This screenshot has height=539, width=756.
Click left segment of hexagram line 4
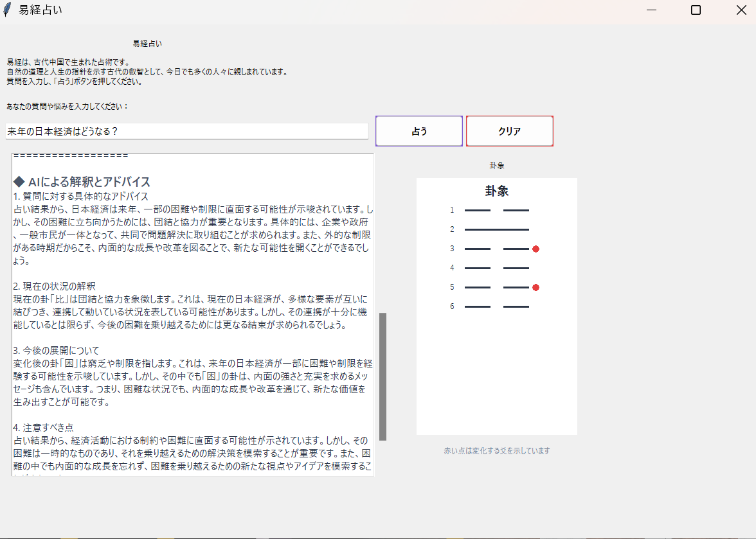point(477,268)
